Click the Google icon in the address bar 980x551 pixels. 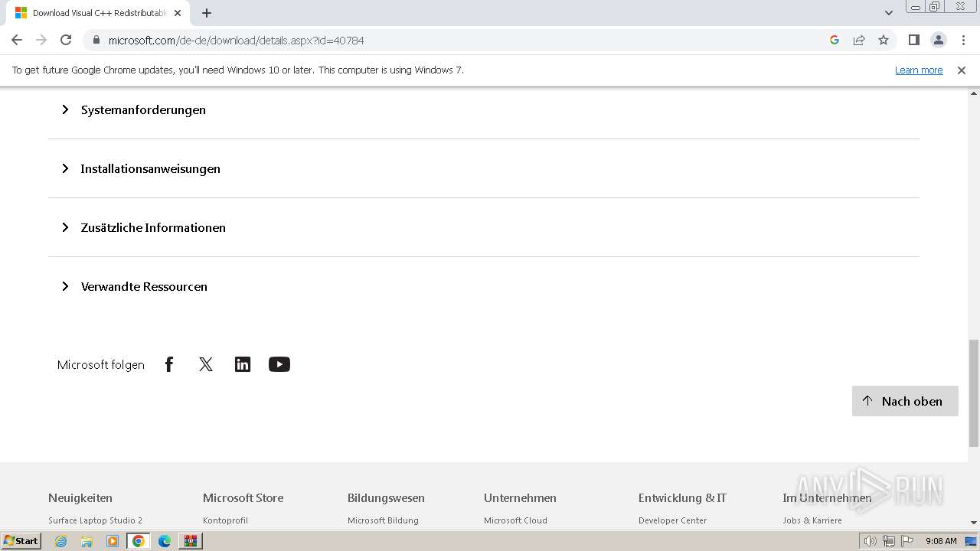[x=835, y=40]
